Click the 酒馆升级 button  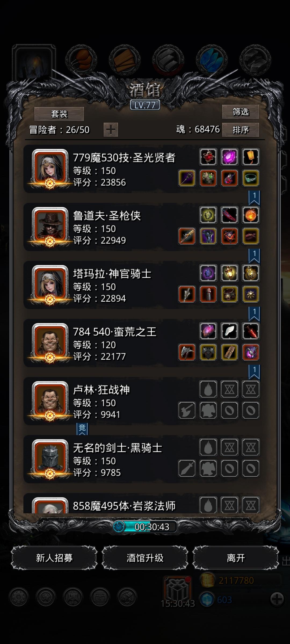[145, 558]
